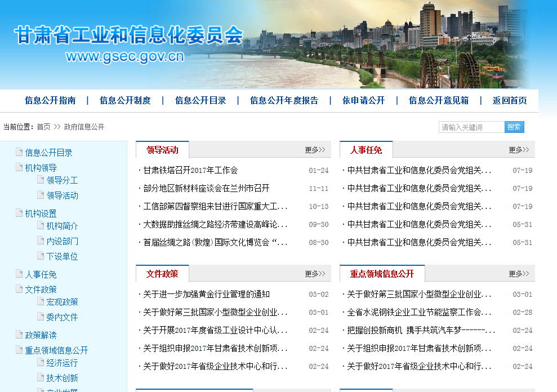The image size is (557, 392).
Task: Click the folder icon next to 机构领导
Action: [x=18, y=167]
